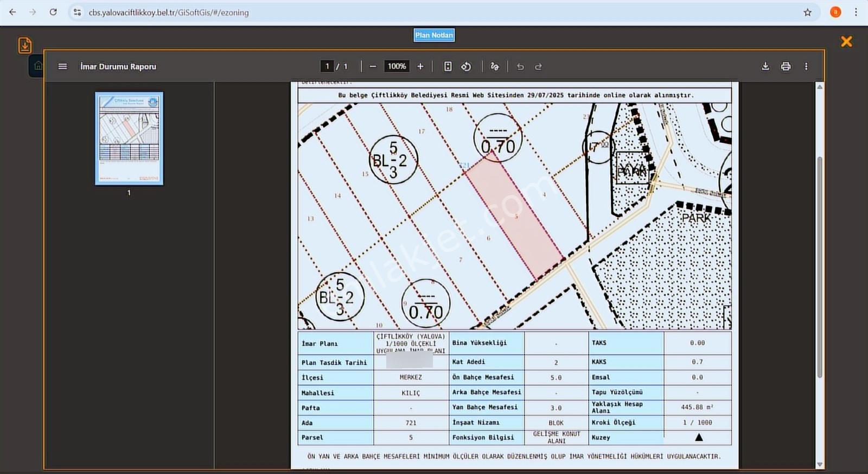The width and height of the screenshot is (868, 474).
Task: Zoom out with the minus button
Action: 373,66
